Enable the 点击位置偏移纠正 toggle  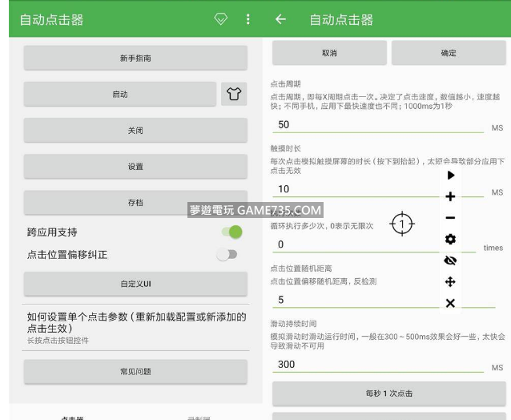227,254
